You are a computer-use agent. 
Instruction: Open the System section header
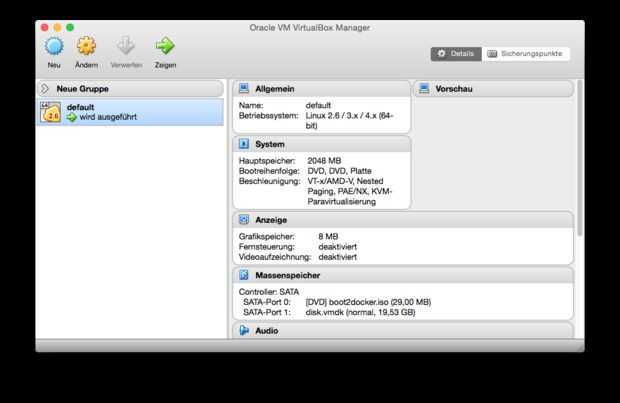pyautogui.click(x=322, y=144)
